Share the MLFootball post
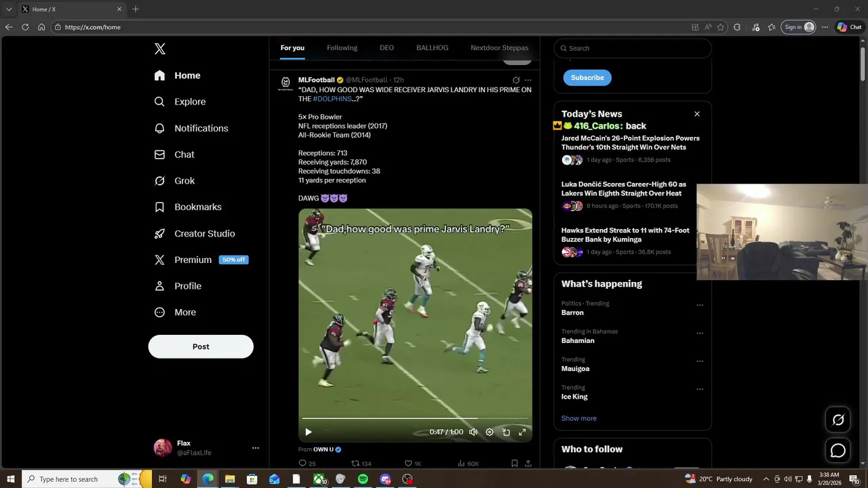868x488 pixels. pyautogui.click(x=528, y=464)
